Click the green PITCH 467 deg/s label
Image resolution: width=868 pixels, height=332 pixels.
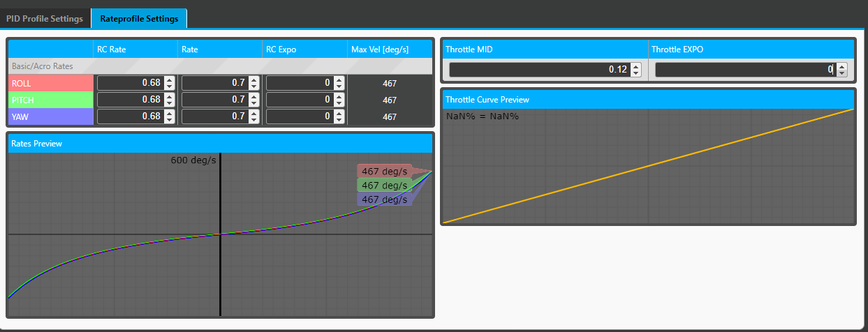(384, 186)
